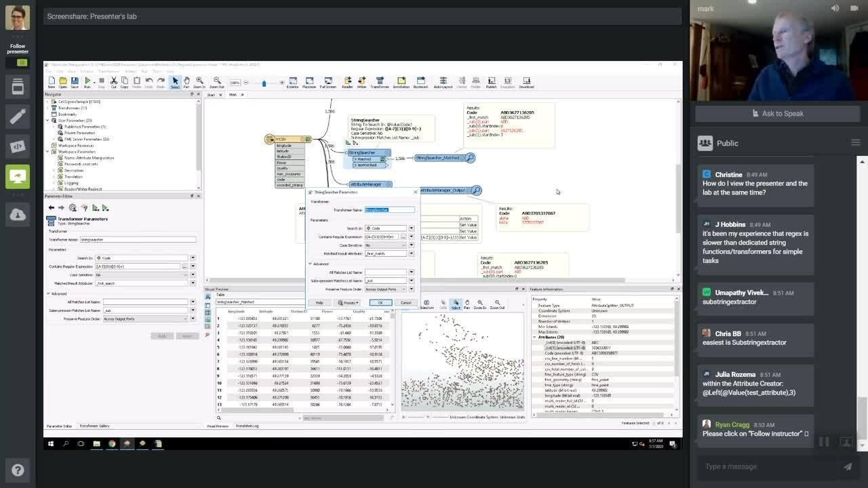Click the Copy icon in toolbar
The width and height of the screenshot is (868, 488).
tap(124, 81)
